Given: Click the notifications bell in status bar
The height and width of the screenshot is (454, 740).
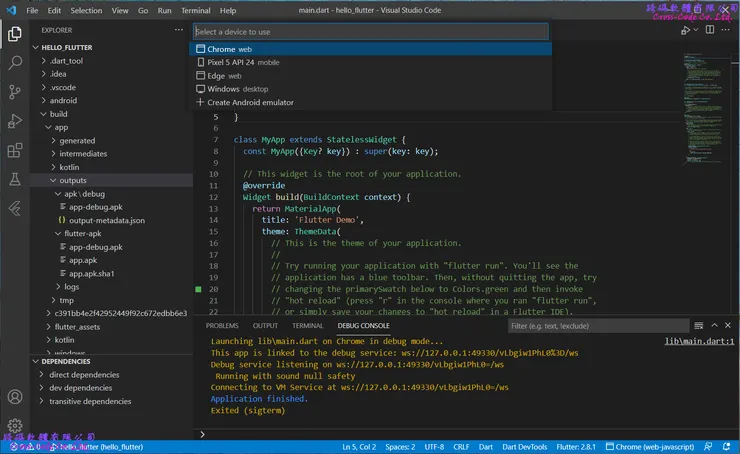Looking at the screenshot, I should pos(727,446).
